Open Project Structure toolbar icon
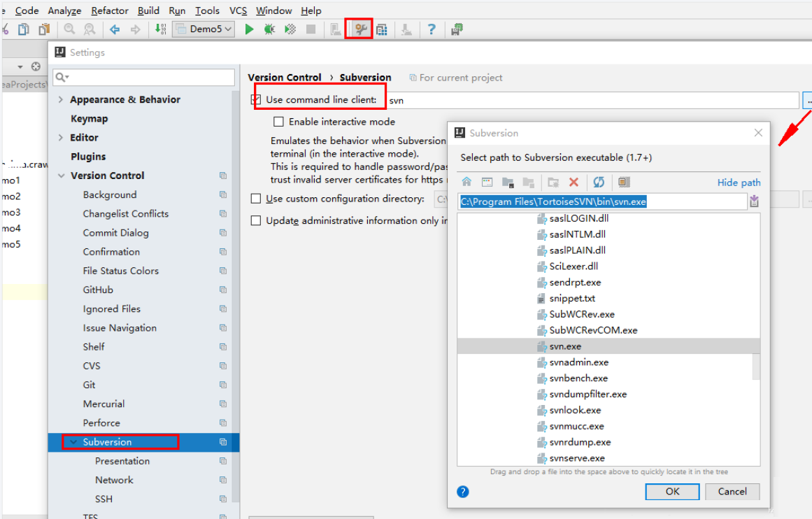The image size is (812, 519). [382, 30]
